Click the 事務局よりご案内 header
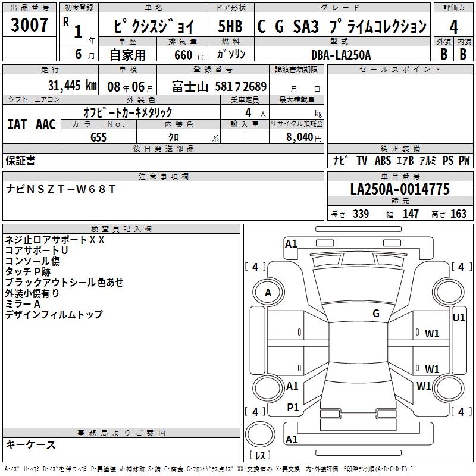This screenshot has height=476, width=476. click(x=121, y=433)
